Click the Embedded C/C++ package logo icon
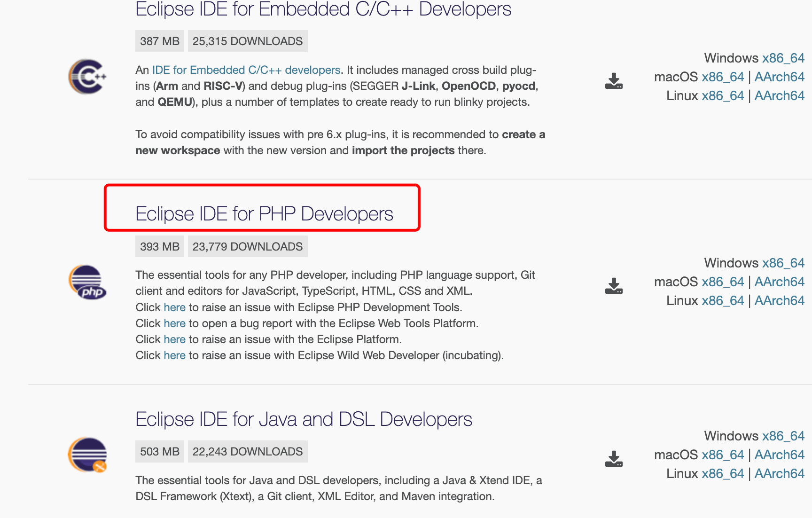The width and height of the screenshot is (812, 518). coord(87,77)
